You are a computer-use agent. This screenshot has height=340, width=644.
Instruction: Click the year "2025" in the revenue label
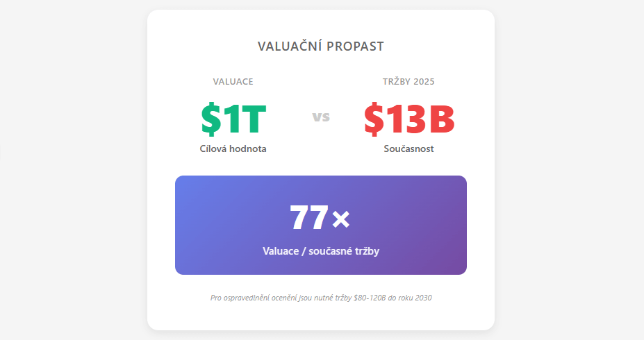click(424, 82)
